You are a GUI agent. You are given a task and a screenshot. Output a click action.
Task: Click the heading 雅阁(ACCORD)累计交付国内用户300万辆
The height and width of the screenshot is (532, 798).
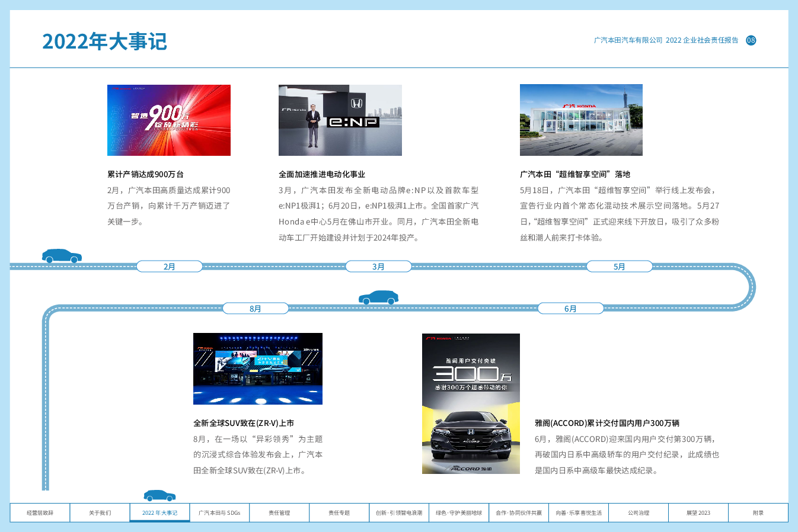[x=607, y=423]
